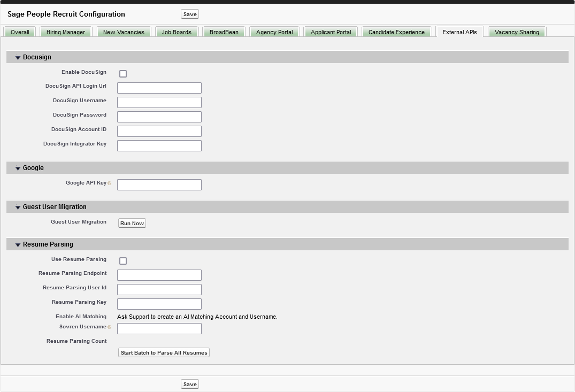Collapse the Docusign section
Image resolution: width=575 pixels, height=392 pixels.
(x=18, y=58)
